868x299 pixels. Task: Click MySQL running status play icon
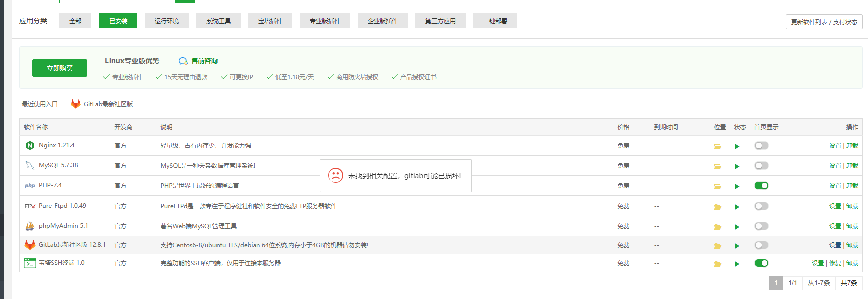(x=737, y=166)
